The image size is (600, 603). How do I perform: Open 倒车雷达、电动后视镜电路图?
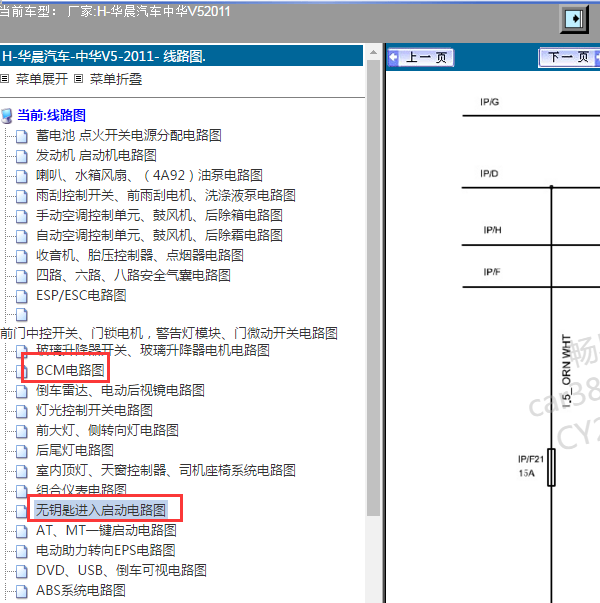click(x=120, y=390)
